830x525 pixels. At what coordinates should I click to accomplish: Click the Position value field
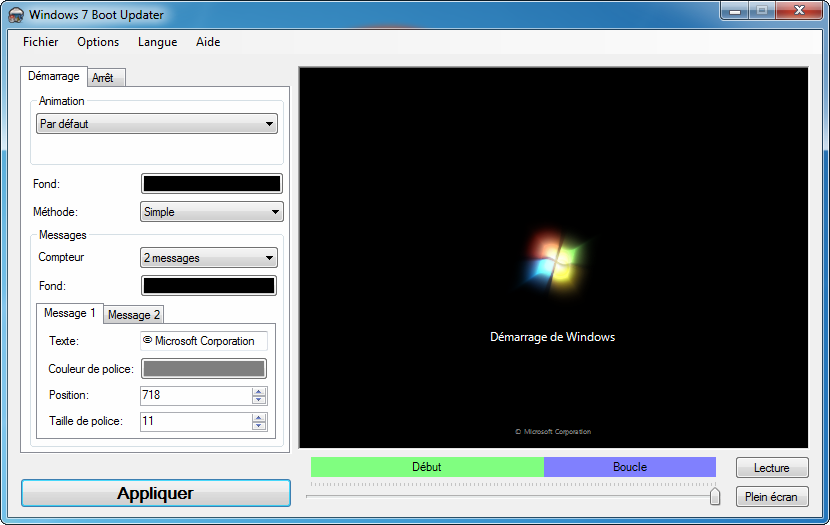(x=196, y=395)
